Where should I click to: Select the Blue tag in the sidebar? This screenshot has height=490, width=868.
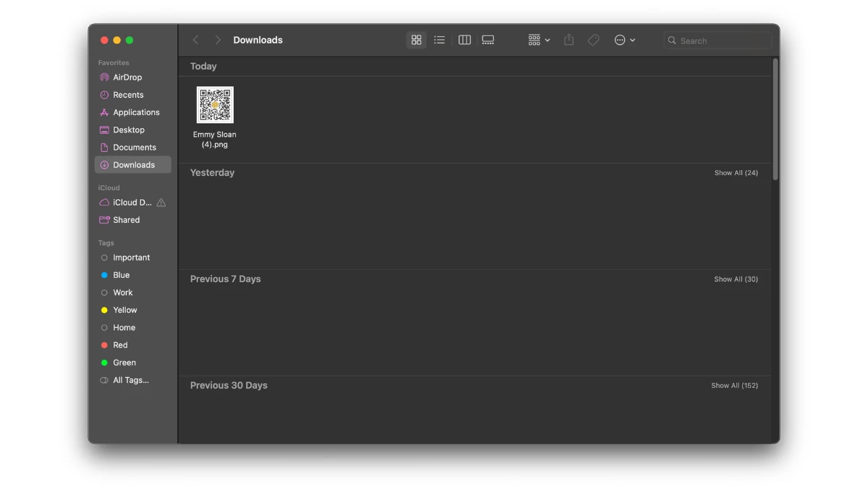(122, 275)
